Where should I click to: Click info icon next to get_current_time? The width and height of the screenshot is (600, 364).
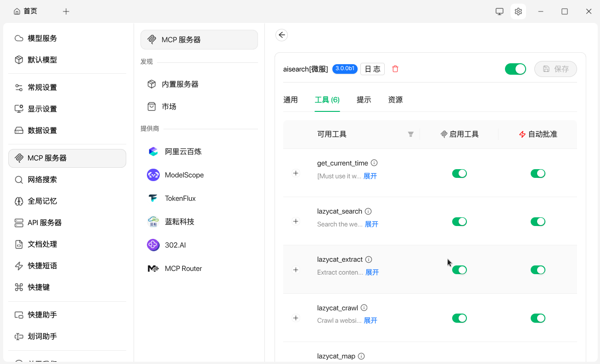click(374, 163)
